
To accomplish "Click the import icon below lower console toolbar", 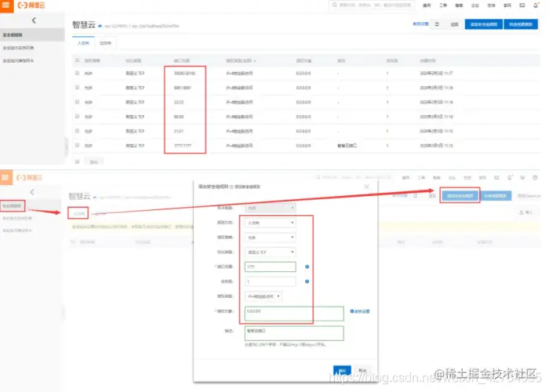I will pos(522,212).
